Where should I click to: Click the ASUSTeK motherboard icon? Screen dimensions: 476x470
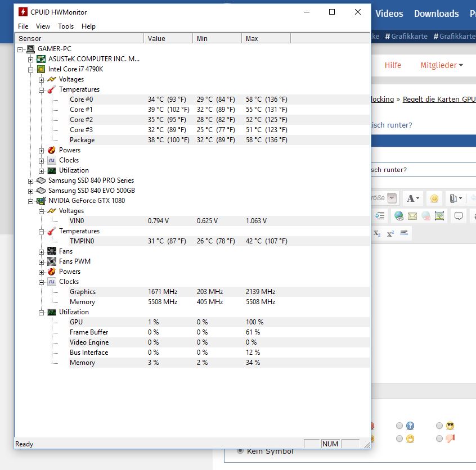point(41,59)
